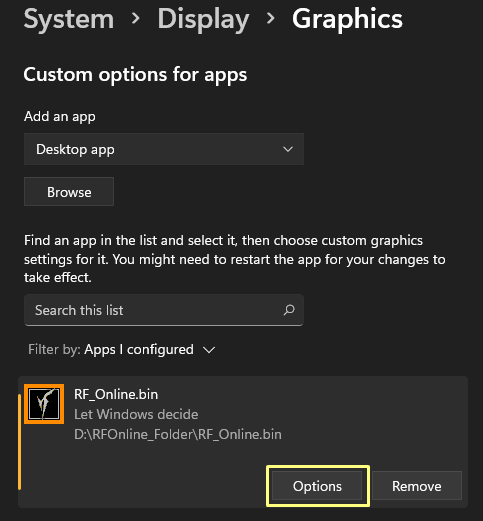Open the Desktop app type dropdown

pos(164,149)
